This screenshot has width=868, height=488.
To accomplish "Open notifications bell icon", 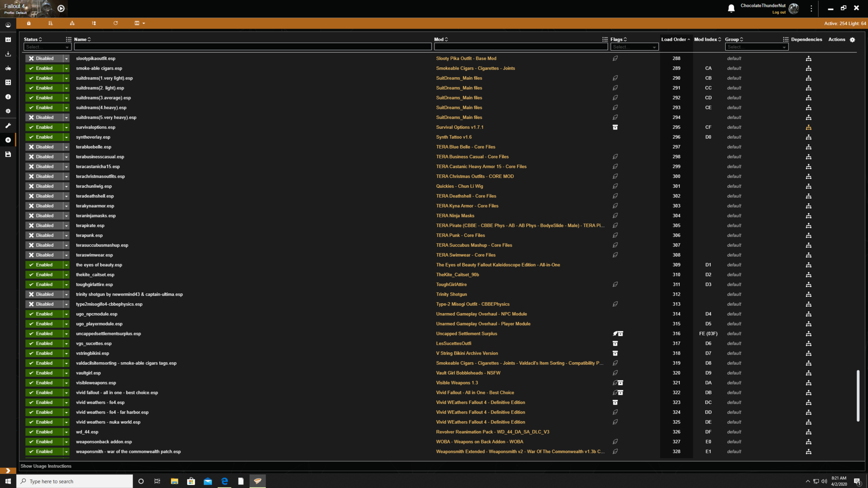I will (731, 9).
